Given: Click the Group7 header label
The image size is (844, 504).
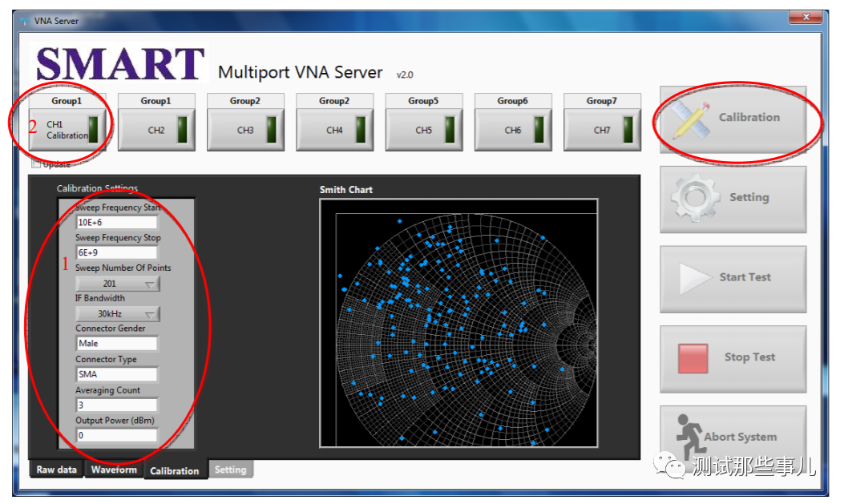Looking at the screenshot, I should (602, 101).
